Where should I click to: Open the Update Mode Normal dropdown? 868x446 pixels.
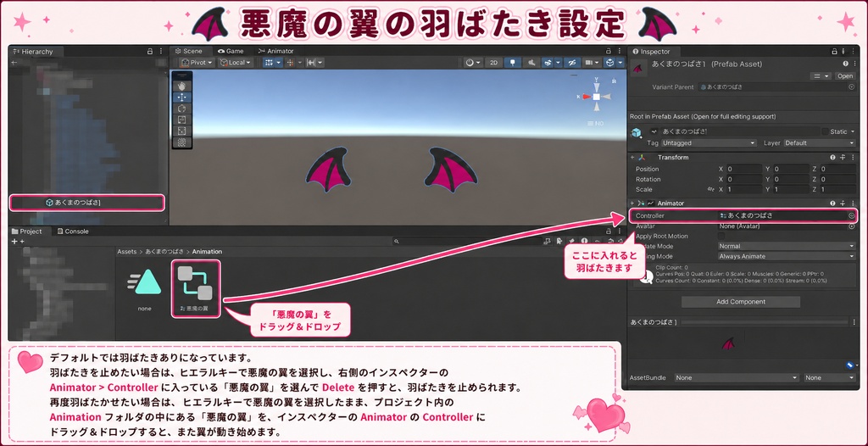point(786,246)
